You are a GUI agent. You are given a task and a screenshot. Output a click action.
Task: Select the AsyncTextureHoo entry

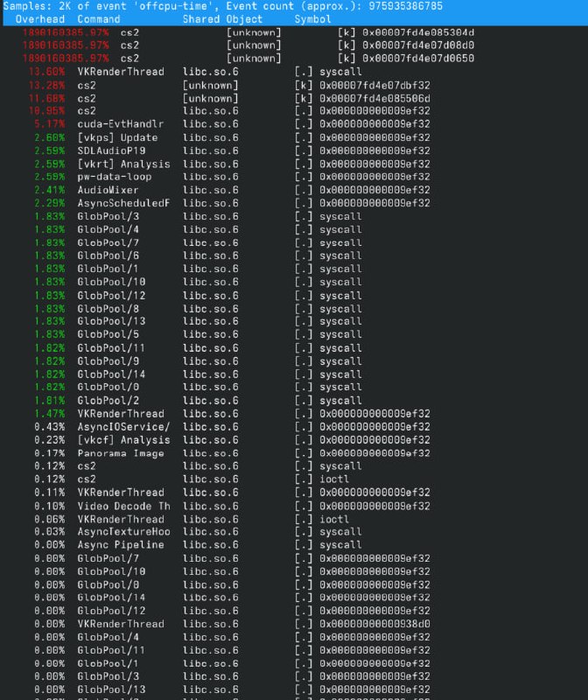[122, 532]
